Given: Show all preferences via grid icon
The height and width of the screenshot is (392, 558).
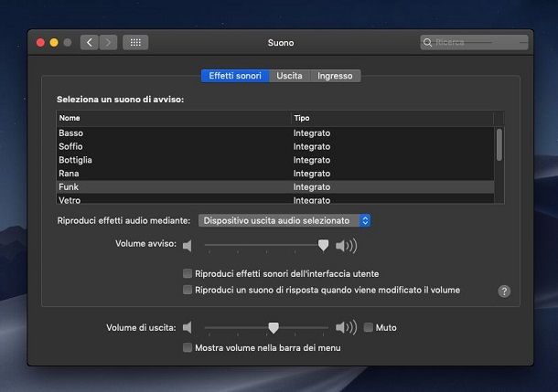Looking at the screenshot, I should pos(135,43).
